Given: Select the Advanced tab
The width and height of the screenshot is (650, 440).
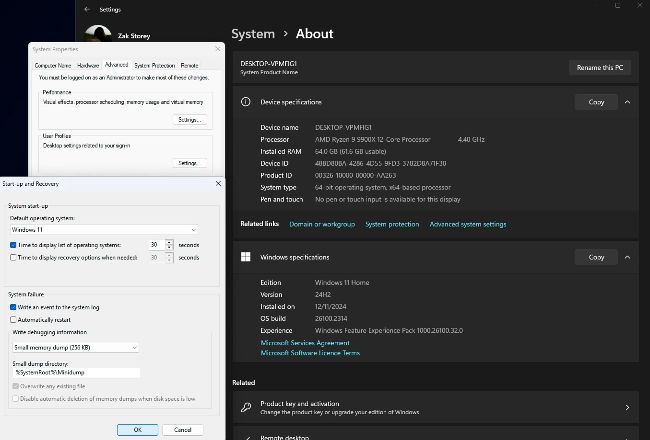Looking at the screenshot, I should click(116, 65).
